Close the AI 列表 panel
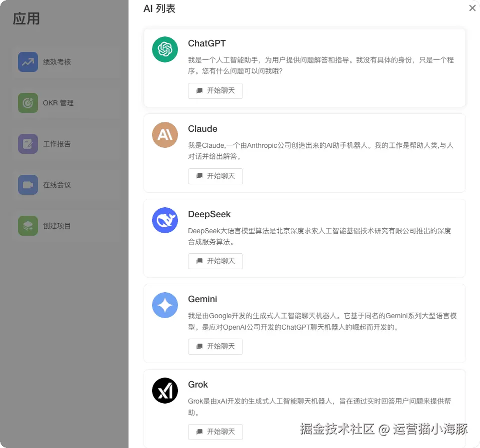Viewport: 480px width, 448px height. point(472,8)
